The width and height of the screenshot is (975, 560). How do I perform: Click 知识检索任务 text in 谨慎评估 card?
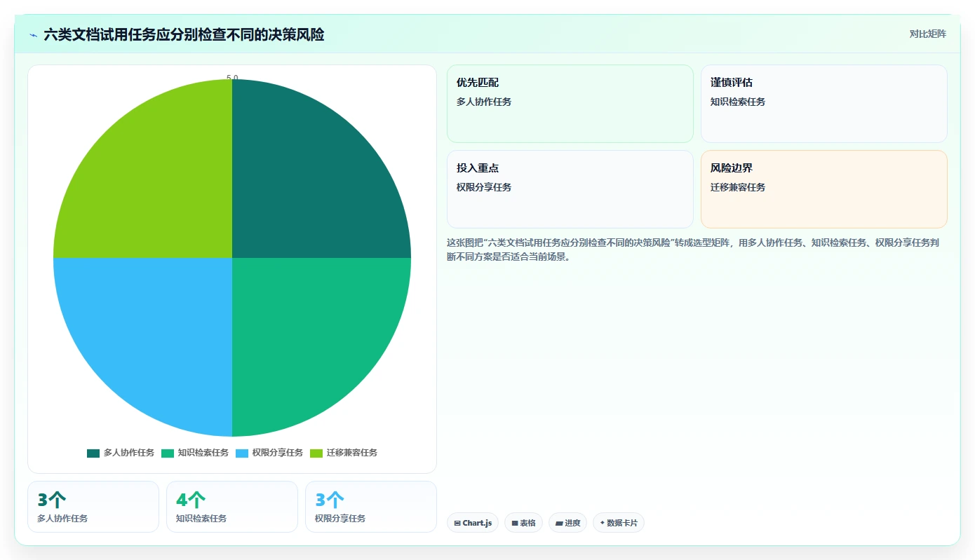click(738, 102)
